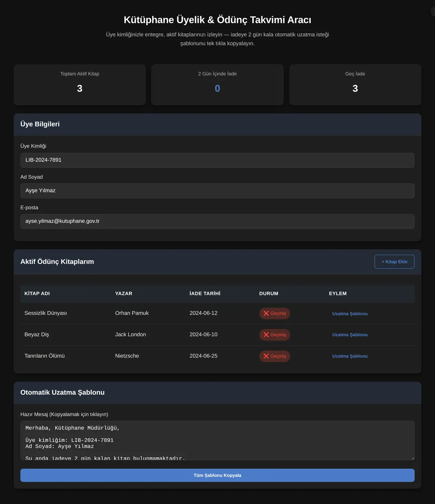Open Uzatma Şablonu for Sessizlik Dünyası
Viewport: 435px width, 504px height.
(x=350, y=314)
